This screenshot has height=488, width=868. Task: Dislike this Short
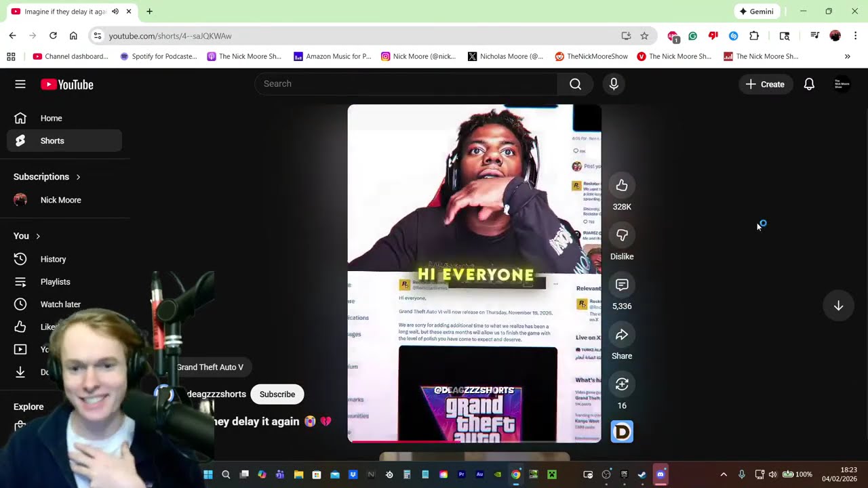coord(622,235)
